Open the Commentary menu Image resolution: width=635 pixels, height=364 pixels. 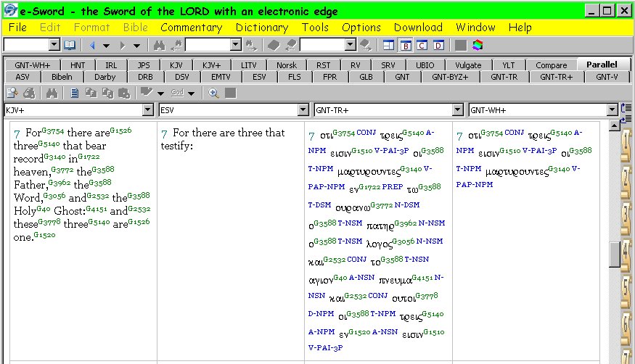191,27
